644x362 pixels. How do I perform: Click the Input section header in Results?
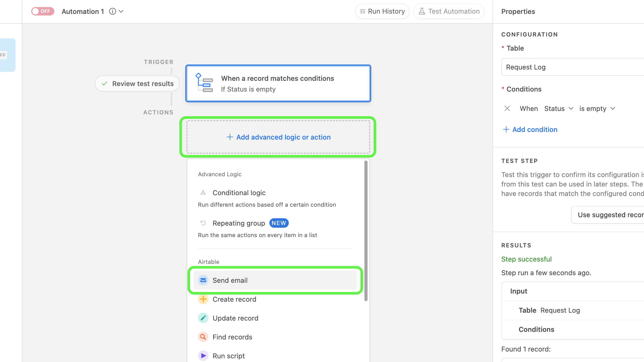coord(573,291)
